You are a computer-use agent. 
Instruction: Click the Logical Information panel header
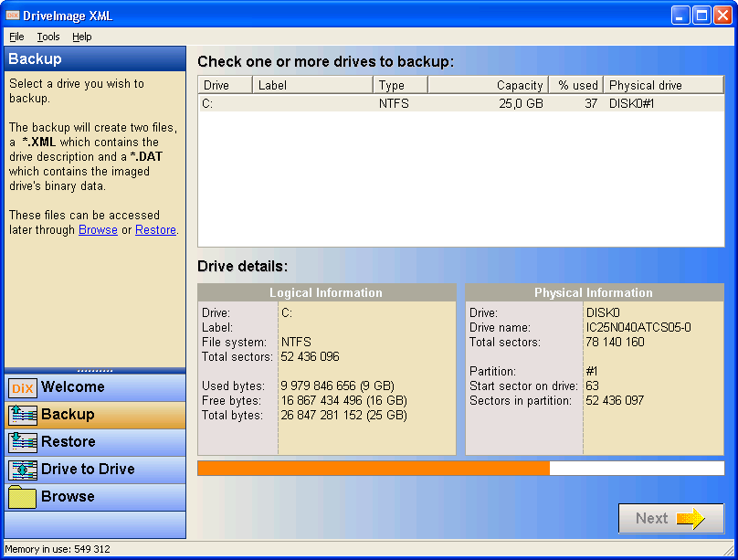[326, 292]
